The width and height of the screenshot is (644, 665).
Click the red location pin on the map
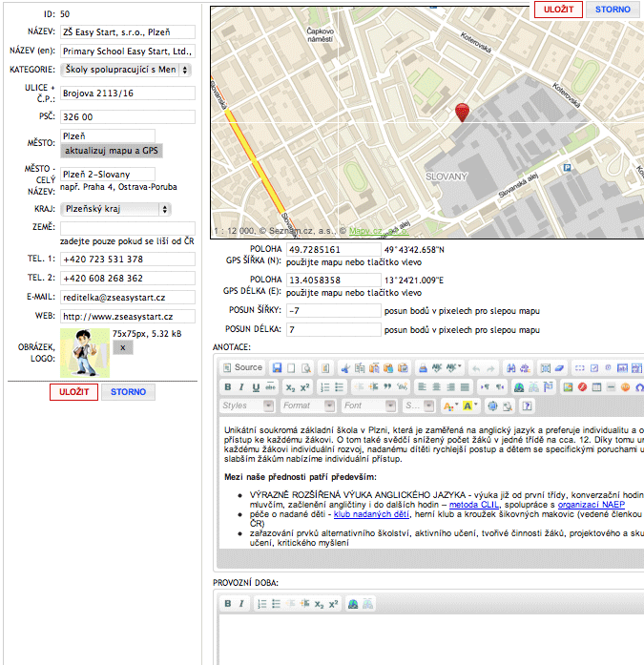pyautogui.click(x=463, y=113)
